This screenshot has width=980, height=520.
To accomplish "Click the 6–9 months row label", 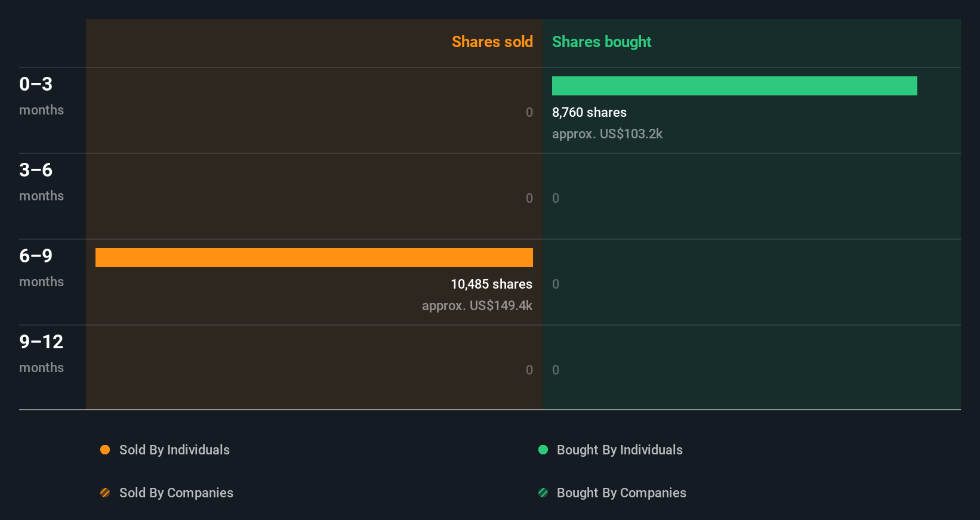I will click(x=41, y=267).
